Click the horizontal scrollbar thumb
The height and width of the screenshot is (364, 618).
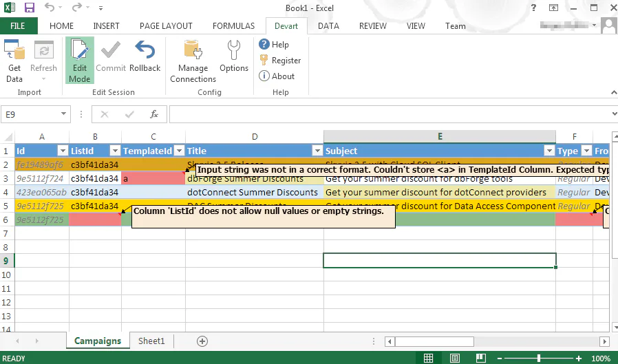(x=434, y=341)
